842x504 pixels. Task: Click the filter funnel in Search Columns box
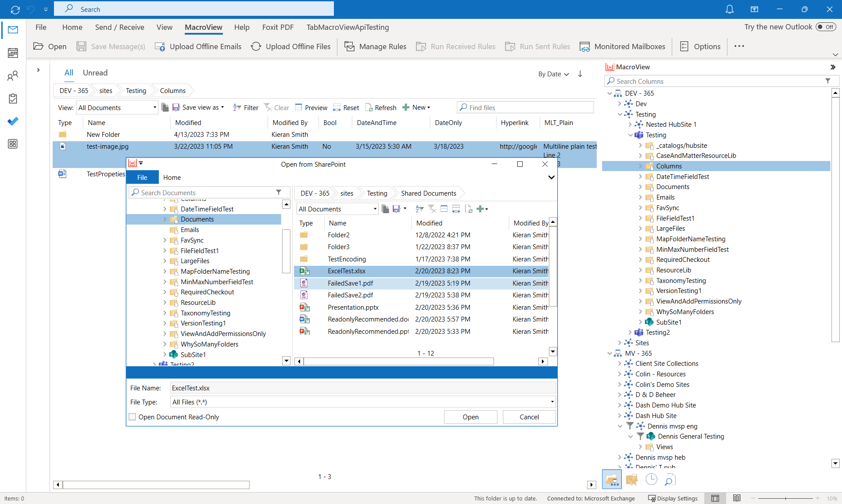[828, 81]
